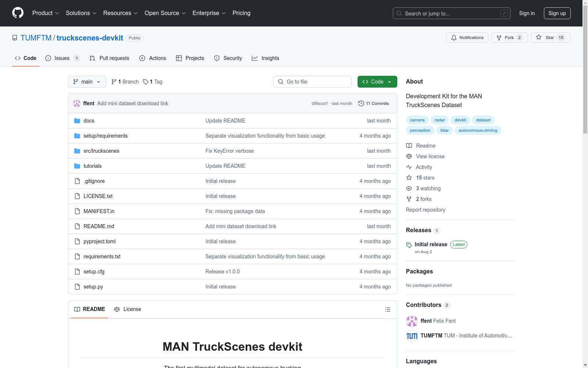
Task: Open commit message Add mini dataset download link
Action: [133, 103]
